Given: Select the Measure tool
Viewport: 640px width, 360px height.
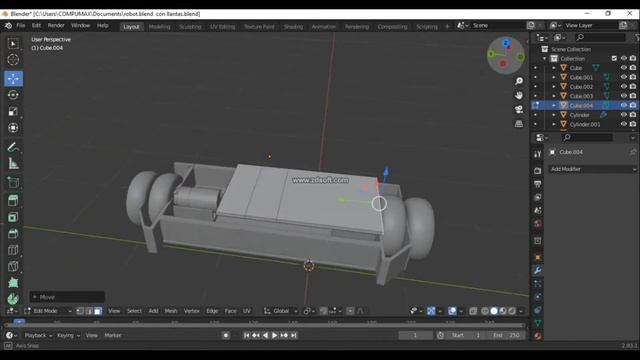Looking at the screenshot, I should tap(13, 164).
